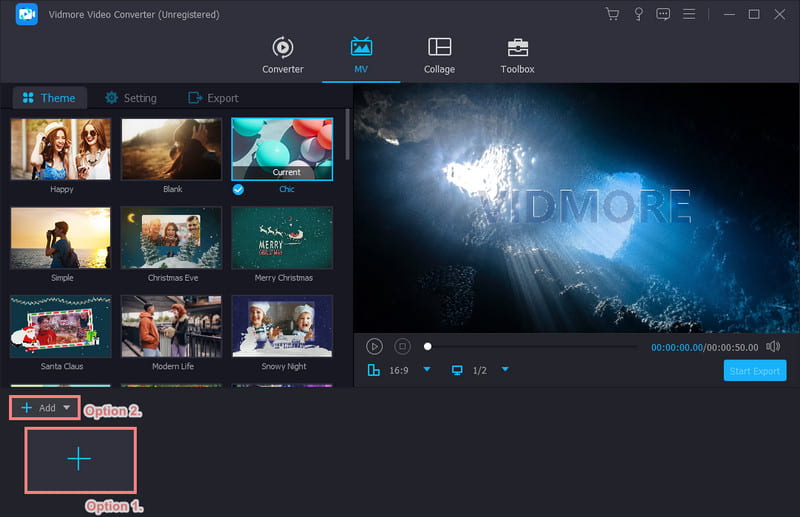Click the playback timecode display
Image resolution: width=800 pixels, height=517 pixels.
(705, 347)
